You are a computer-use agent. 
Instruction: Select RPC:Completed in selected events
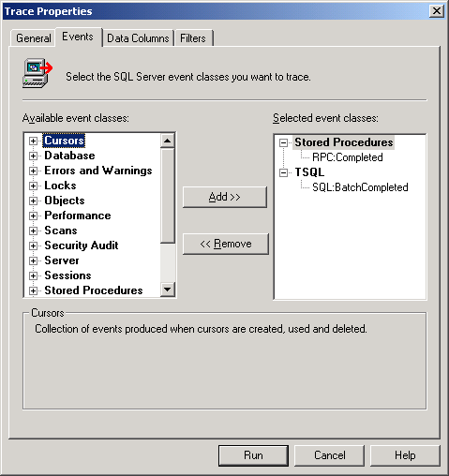pos(348,157)
